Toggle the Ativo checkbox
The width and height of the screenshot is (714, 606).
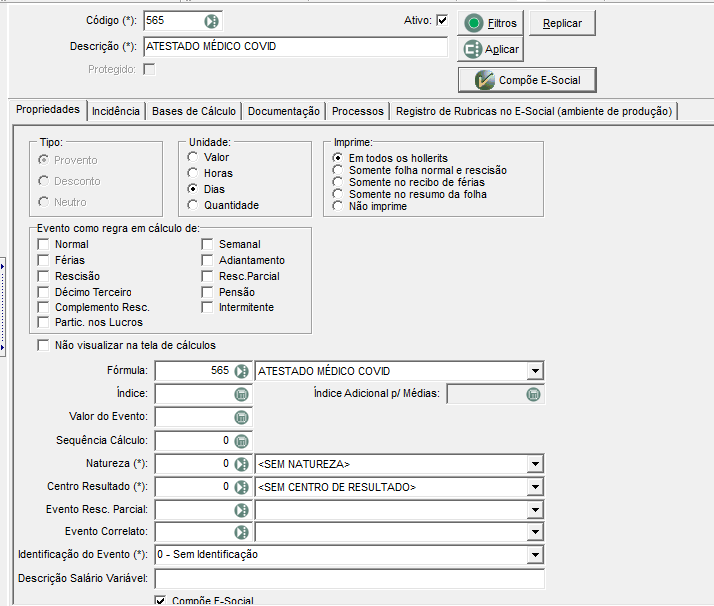coord(442,20)
